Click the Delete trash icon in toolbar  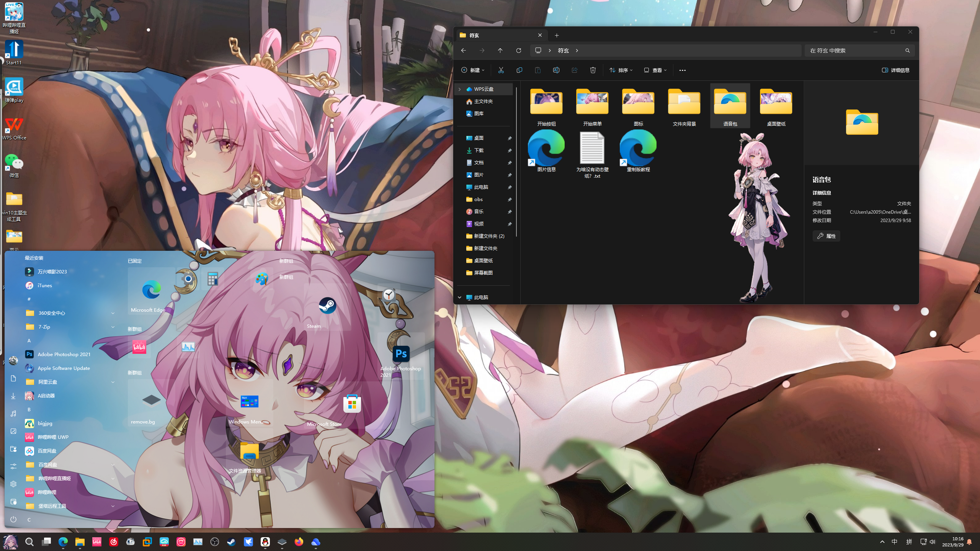[593, 70]
